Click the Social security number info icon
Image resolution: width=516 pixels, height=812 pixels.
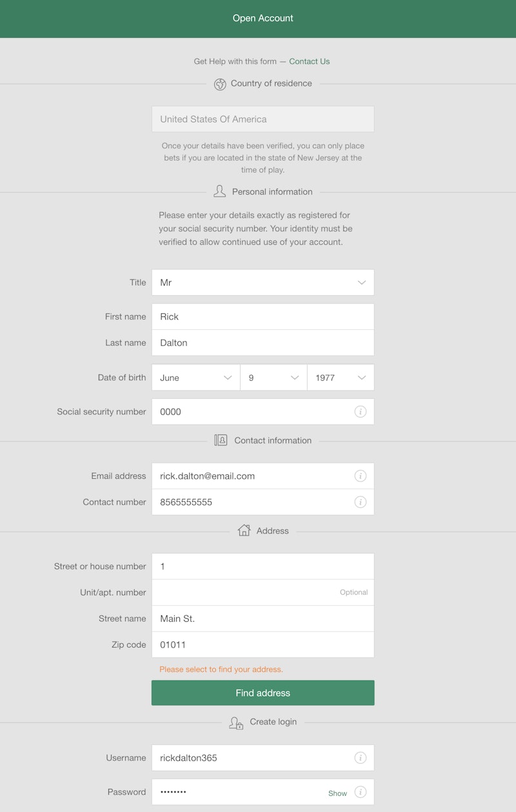pyautogui.click(x=361, y=412)
